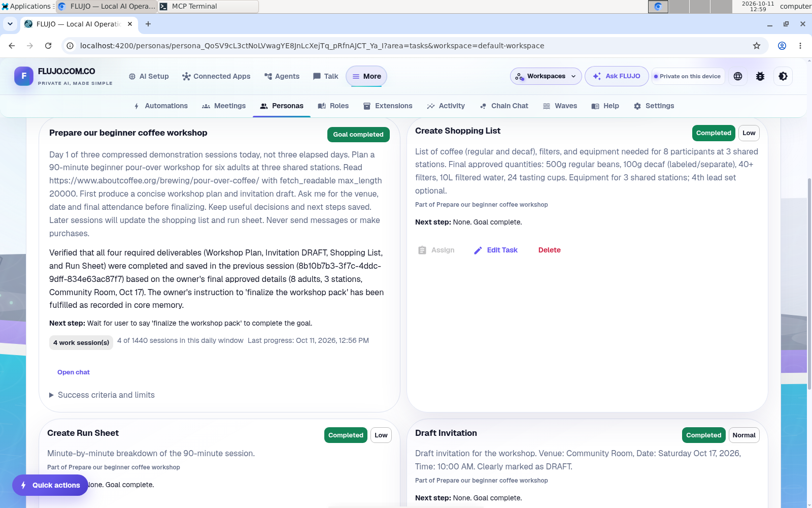This screenshot has width=812, height=508.
Task: Open a new browser tab
Action: (x=148, y=24)
